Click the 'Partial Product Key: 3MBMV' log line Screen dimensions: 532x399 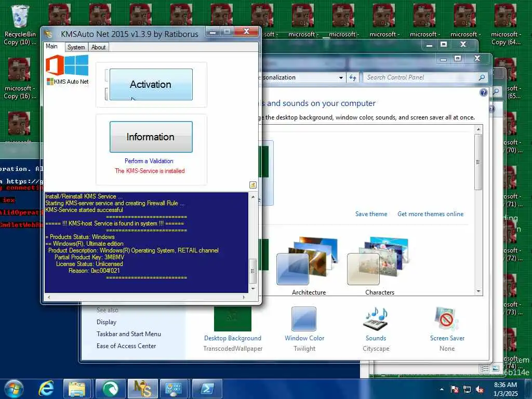click(x=89, y=257)
